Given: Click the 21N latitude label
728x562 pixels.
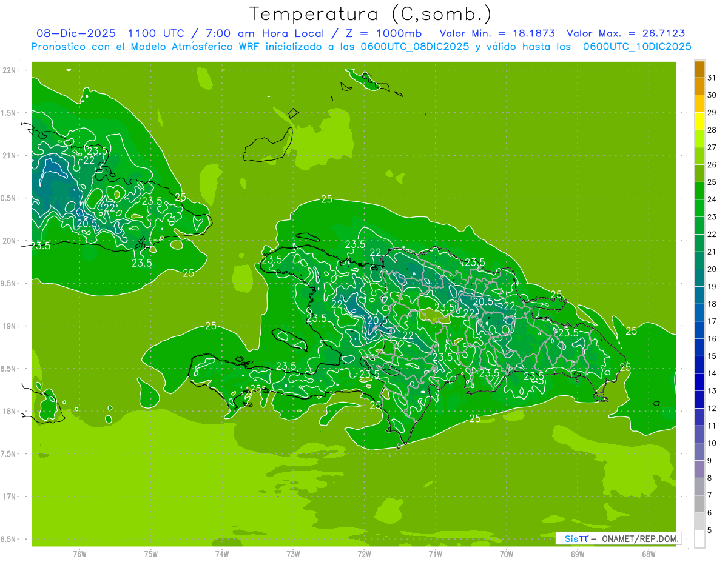Looking at the screenshot, I should pos(10,155).
